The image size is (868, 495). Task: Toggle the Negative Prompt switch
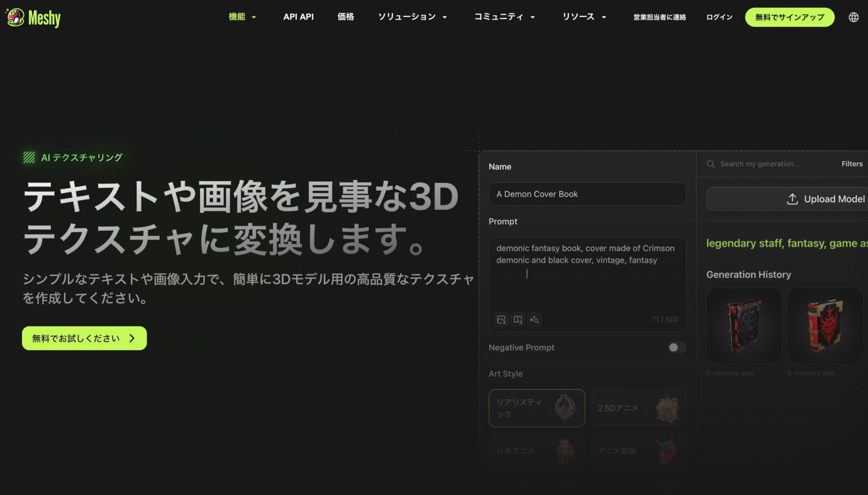[676, 347]
